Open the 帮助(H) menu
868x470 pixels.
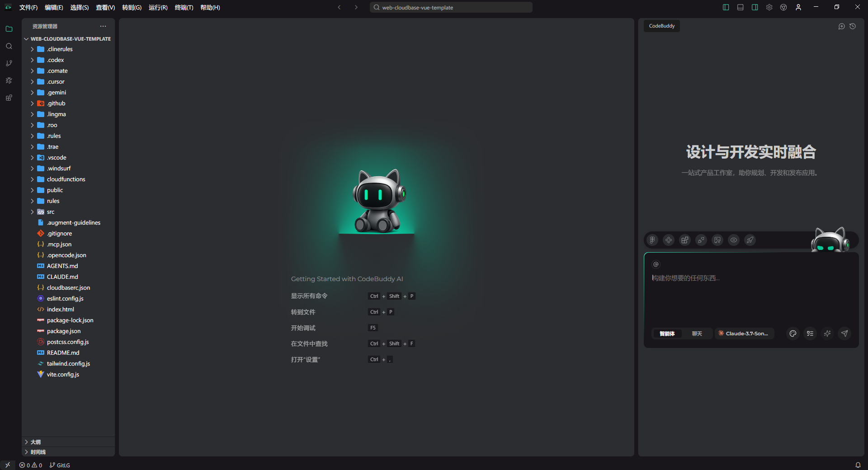[x=210, y=7]
